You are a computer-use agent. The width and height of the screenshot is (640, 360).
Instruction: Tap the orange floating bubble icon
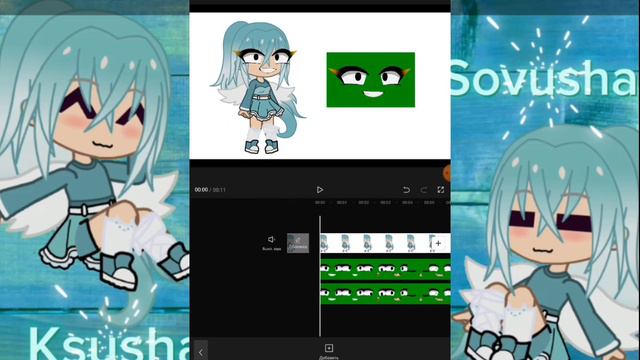pyautogui.click(x=447, y=173)
